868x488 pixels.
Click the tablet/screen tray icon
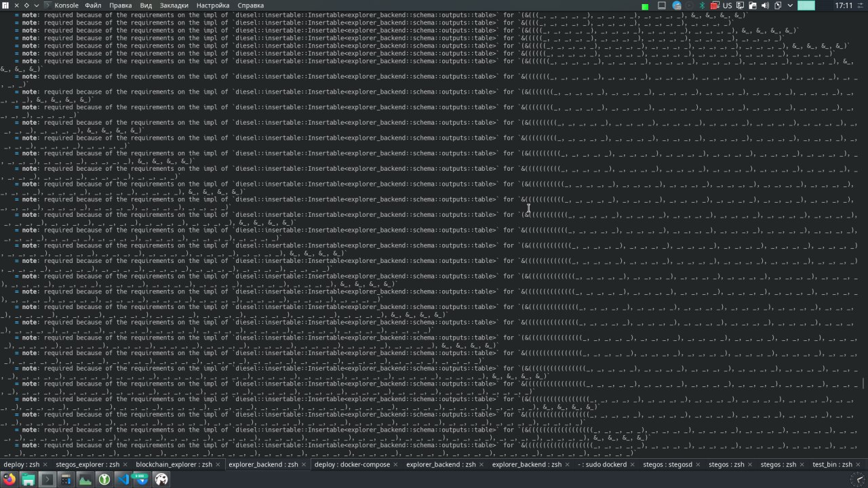tap(662, 5)
